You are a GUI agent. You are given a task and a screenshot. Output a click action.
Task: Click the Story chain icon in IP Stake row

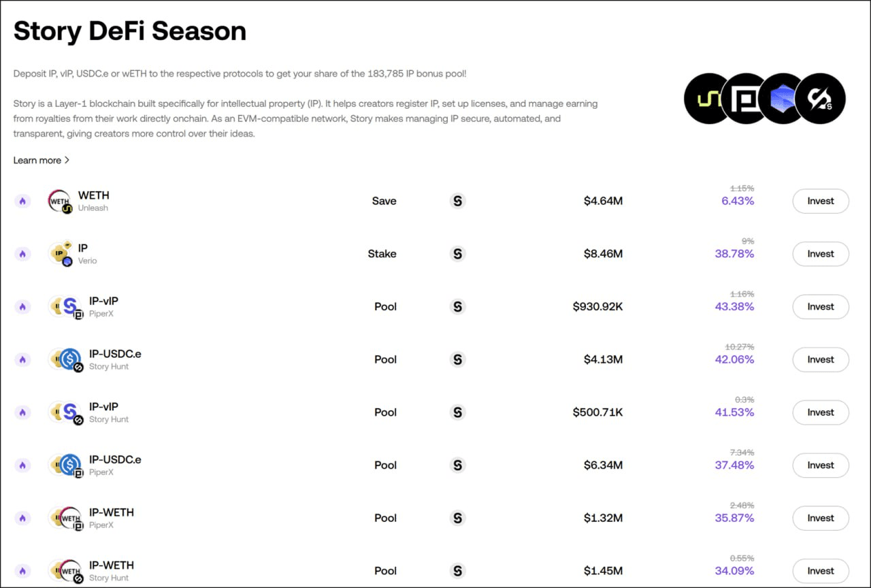click(457, 254)
